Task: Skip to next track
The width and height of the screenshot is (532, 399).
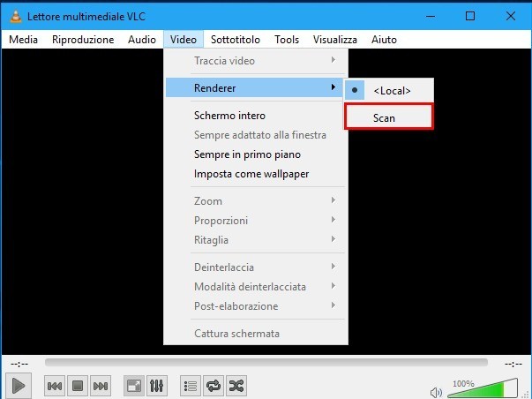Action: coord(101,386)
